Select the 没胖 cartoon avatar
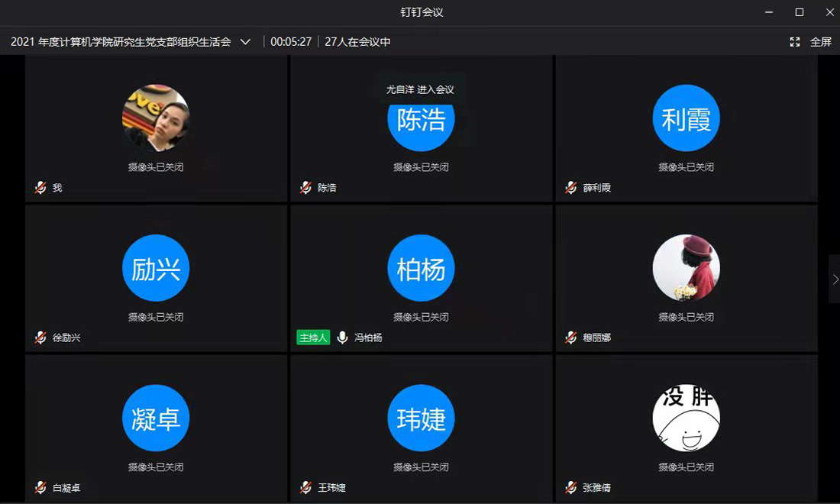 coord(686,418)
